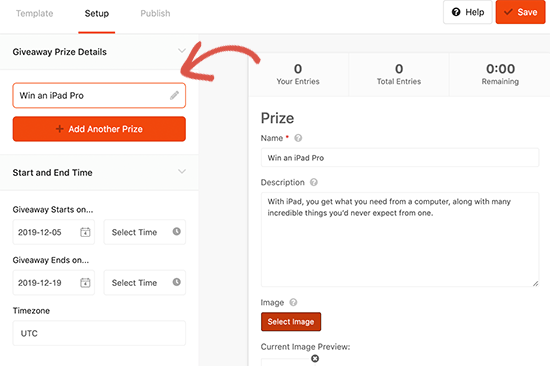This screenshot has height=366, width=550.
Task: Open the Setup tab
Action: coord(97,13)
